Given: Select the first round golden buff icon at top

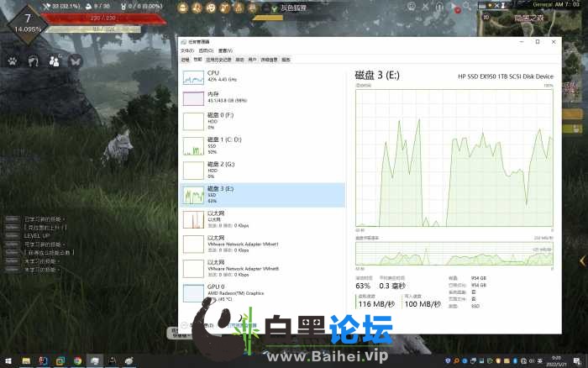Looking at the screenshot, I should click(x=182, y=8).
